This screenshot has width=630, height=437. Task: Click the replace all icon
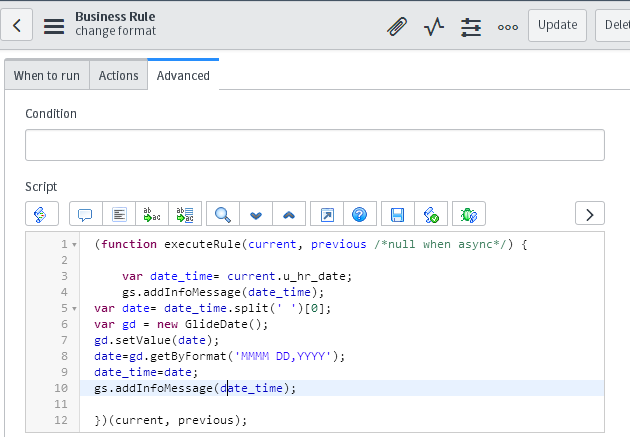[185, 214]
